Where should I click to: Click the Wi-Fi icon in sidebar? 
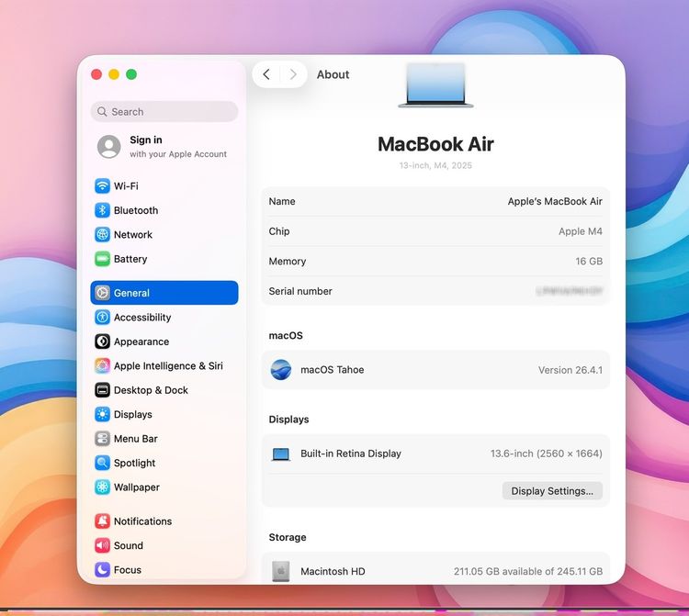coord(102,185)
